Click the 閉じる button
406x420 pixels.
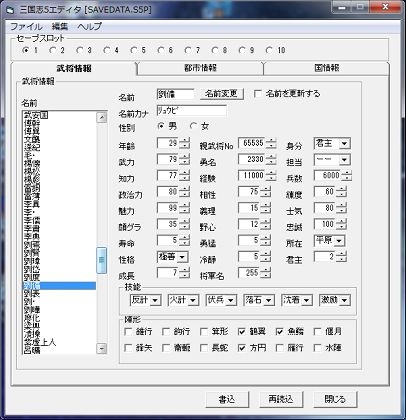pos(335,399)
